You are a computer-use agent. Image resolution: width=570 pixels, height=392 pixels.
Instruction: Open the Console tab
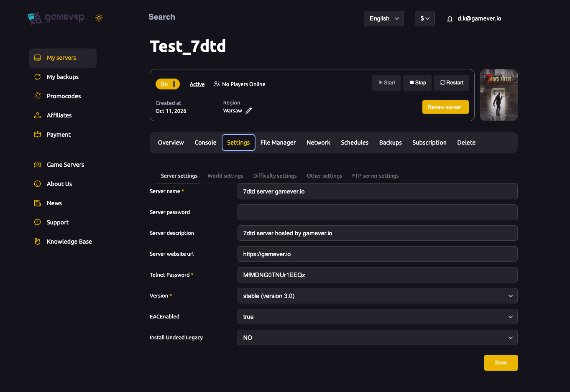click(205, 143)
